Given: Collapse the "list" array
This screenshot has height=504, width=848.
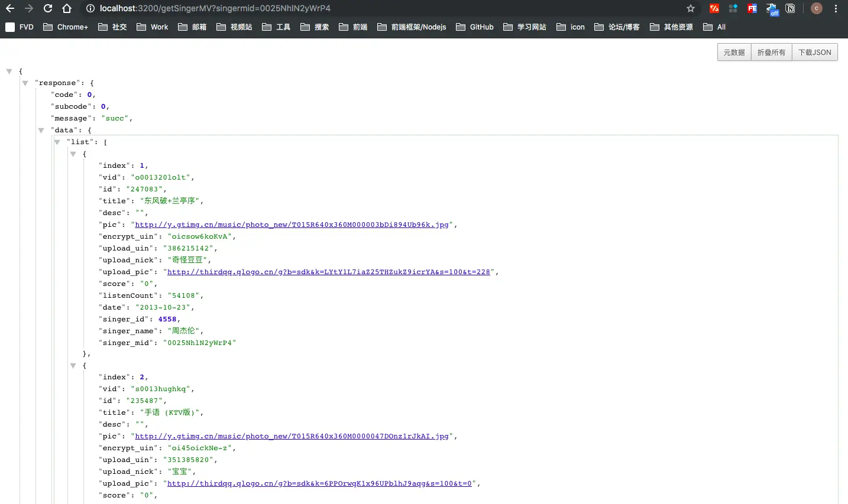Looking at the screenshot, I should [57, 142].
